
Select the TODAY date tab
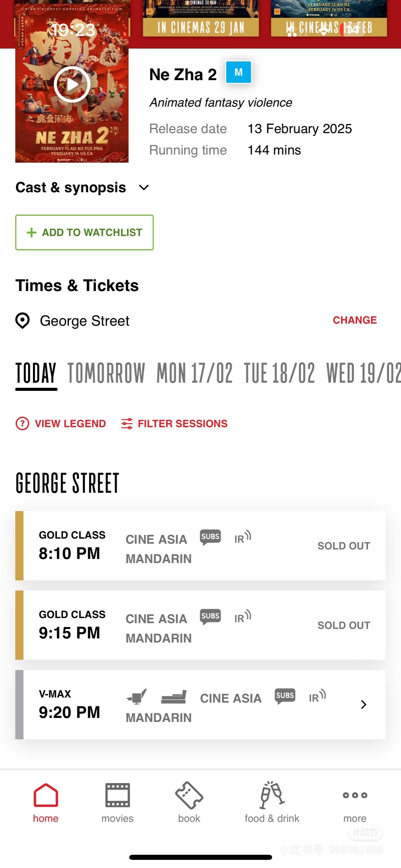36,373
